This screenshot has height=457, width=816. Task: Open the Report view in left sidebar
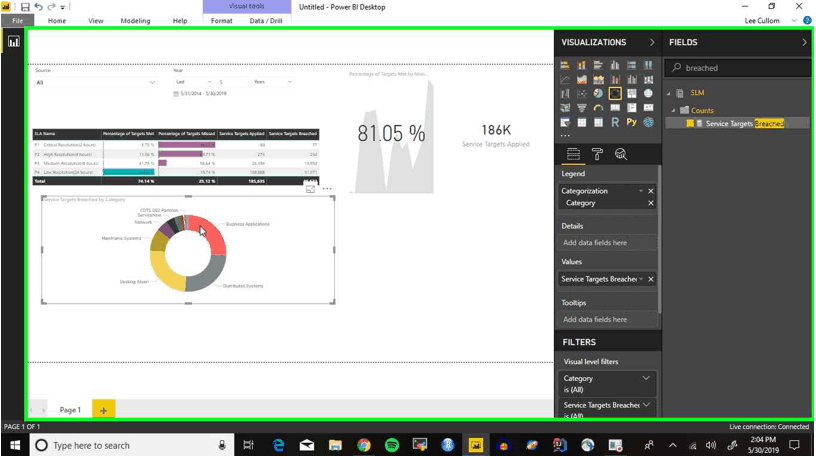13,42
